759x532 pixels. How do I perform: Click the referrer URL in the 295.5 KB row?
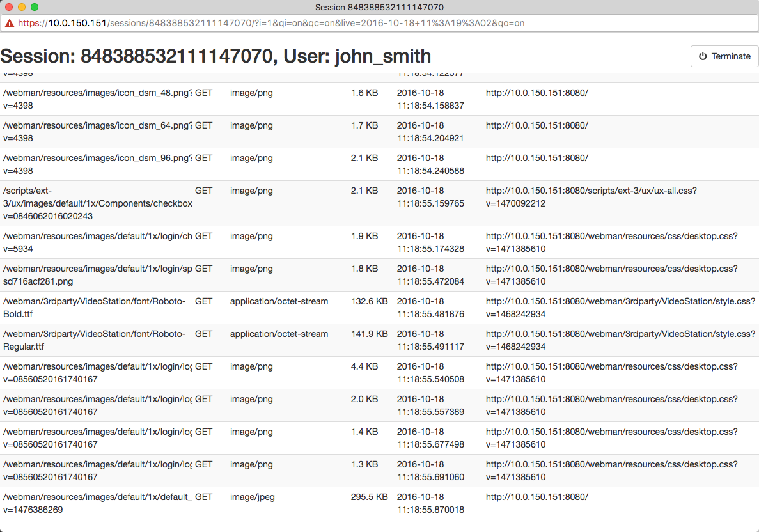coord(537,497)
